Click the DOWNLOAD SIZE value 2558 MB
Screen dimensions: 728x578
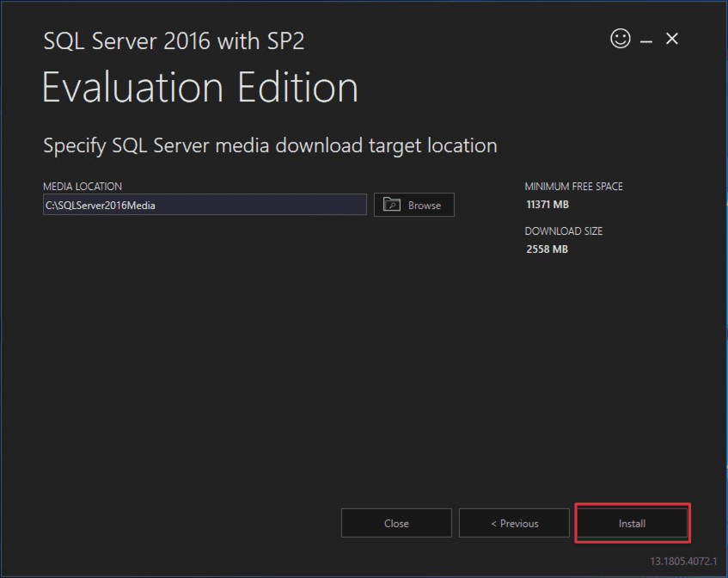click(x=547, y=249)
